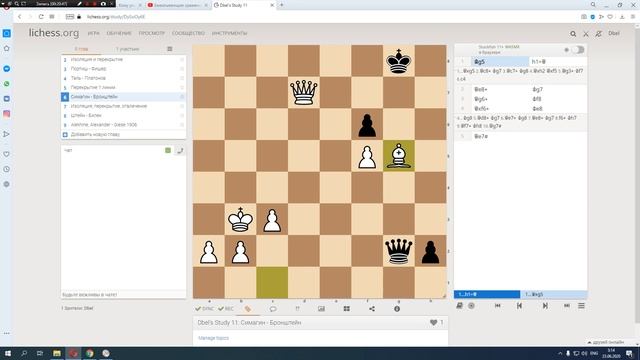Click the 1...Qxg5 variation button
Viewport: 640px width, 360px height.
point(554,294)
